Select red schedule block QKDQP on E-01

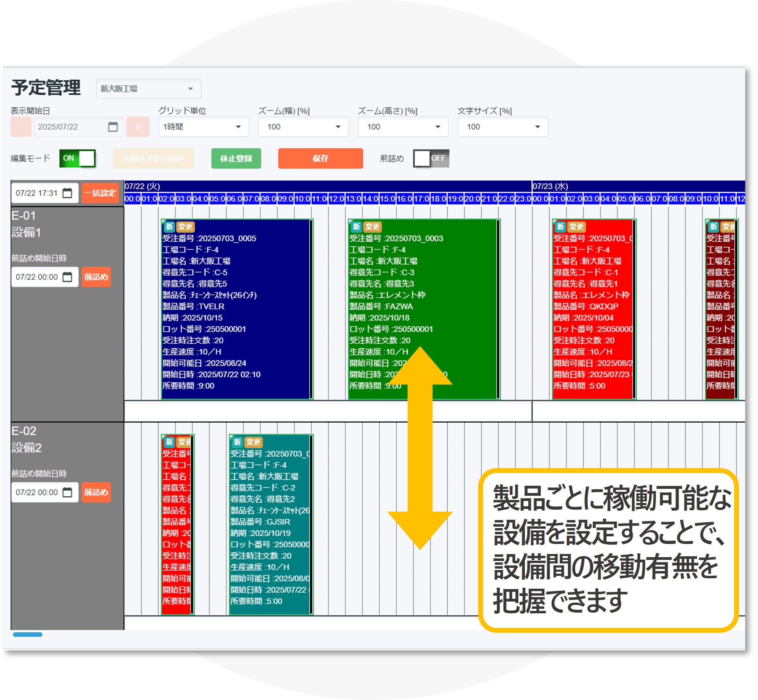pos(594,309)
